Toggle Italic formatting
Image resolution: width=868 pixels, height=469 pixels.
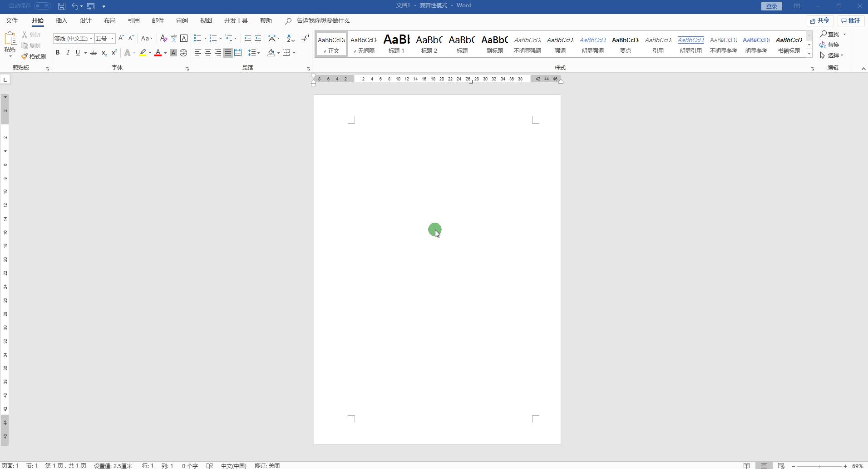click(68, 53)
